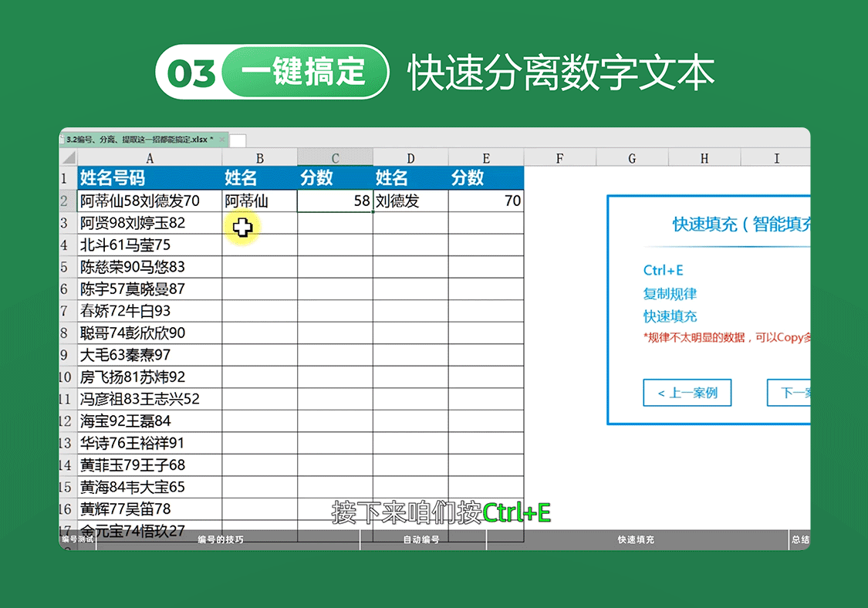Screen dimensions: 868x608
Task: Select cell 黄海84韦大宝65
Action: click(150, 487)
